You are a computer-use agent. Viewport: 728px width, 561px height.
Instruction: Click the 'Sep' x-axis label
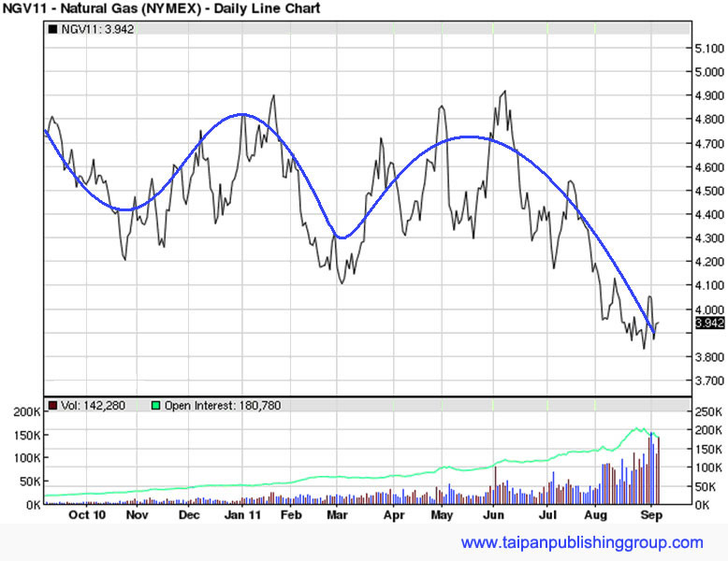click(x=651, y=515)
